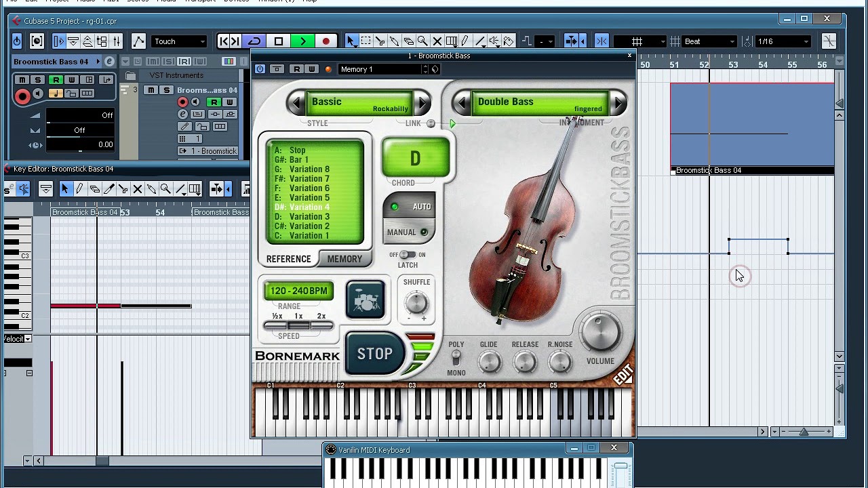868x488 pixels.
Task: Solo the track with Inspector S button
Action: (38, 80)
